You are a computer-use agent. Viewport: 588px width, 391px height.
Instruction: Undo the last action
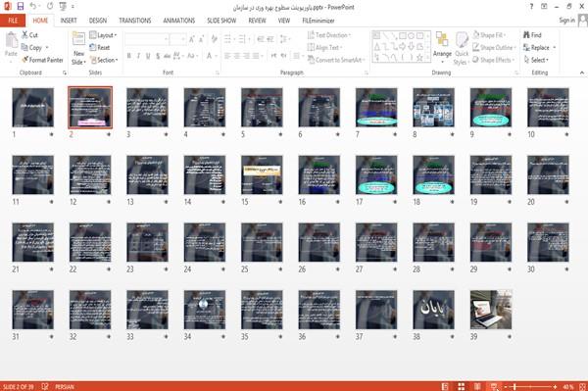point(33,6)
